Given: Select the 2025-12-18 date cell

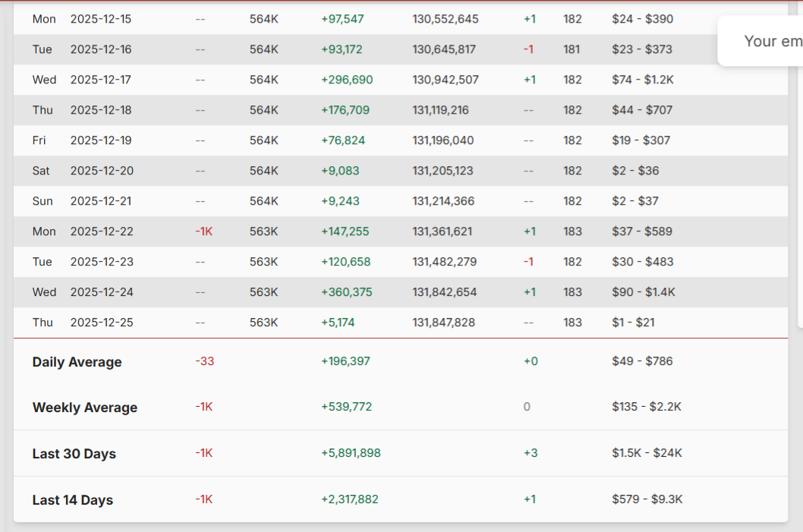Looking at the screenshot, I should tap(101, 110).
